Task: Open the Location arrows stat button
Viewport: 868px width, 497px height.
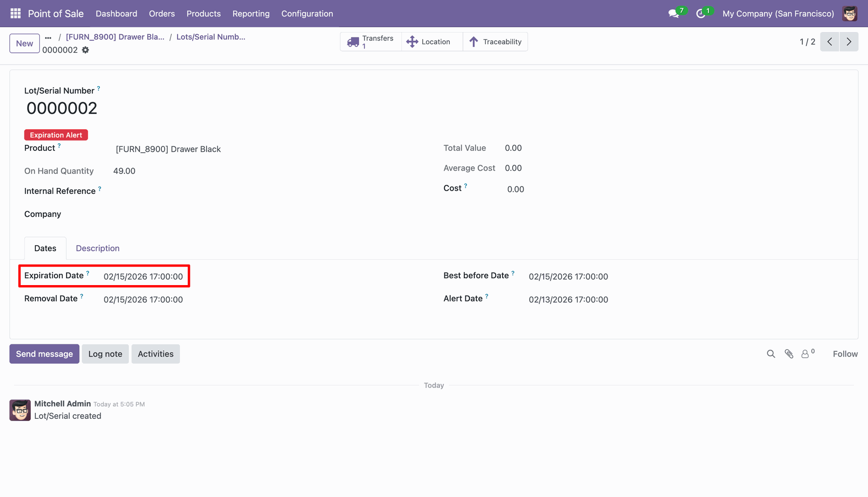Action: pos(429,42)
